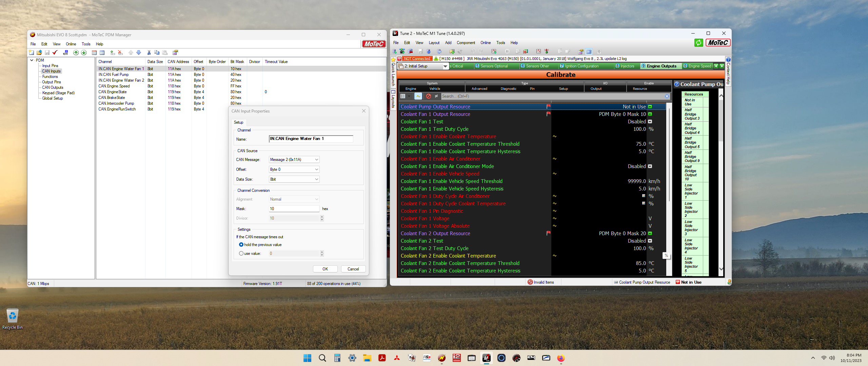Clear search with blue X button
The width and height of the screenshot is (868, 366).
[667, 96]
